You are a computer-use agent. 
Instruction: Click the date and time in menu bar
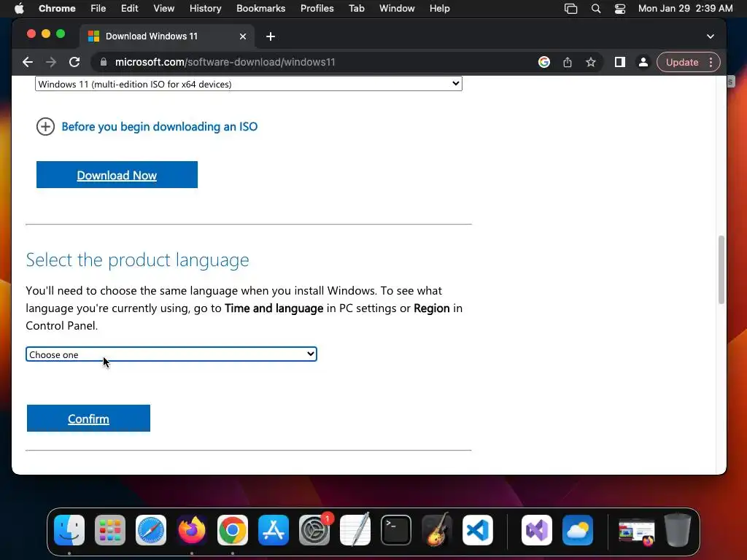685,9
